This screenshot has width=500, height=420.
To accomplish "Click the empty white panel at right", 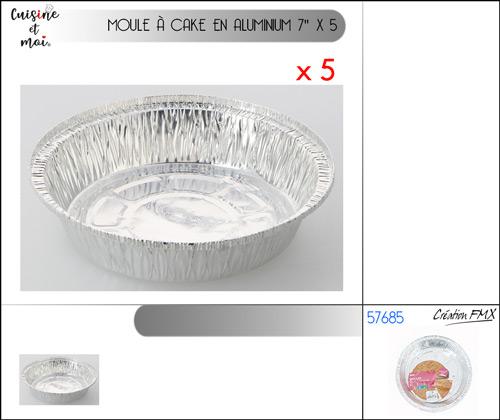I will tap(431, 153).
